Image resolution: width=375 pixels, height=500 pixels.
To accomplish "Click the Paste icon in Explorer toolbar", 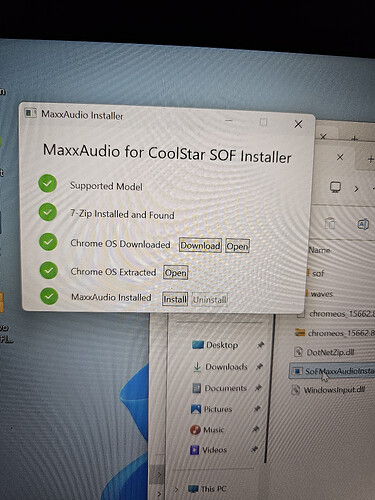I will tap(330, 223).
